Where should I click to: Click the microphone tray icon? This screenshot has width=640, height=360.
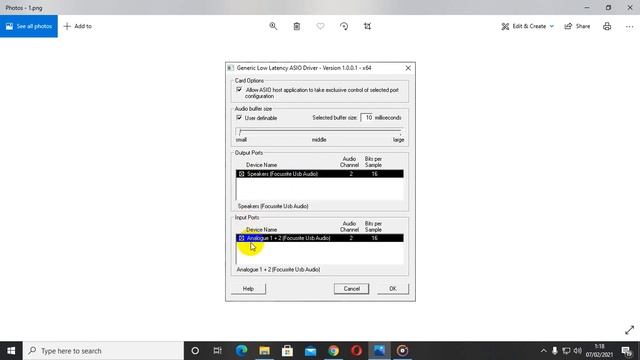pos(555,351)
